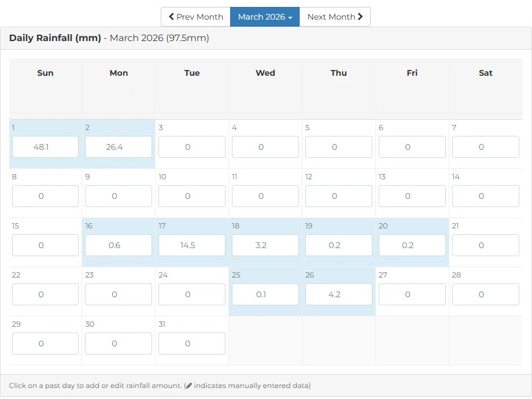This screenshot has width=532, height=399.
Task: Click the day number 18 label
Action: (x=235, y=226)
